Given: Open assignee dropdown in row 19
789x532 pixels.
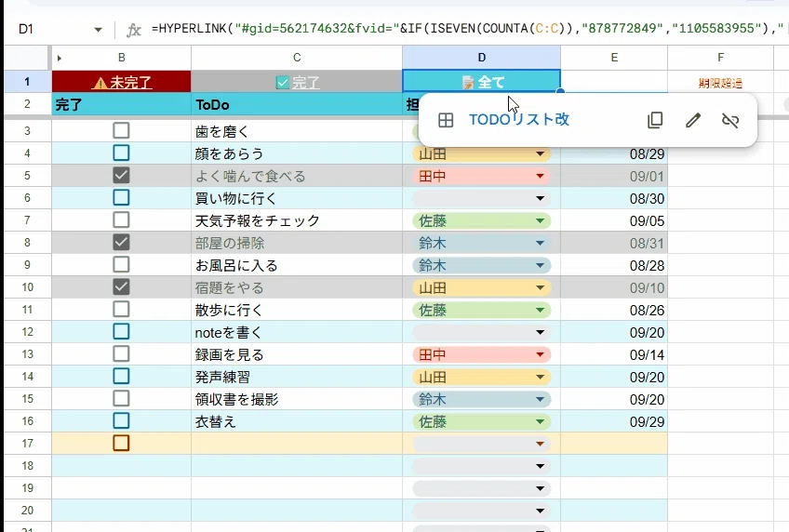Looking at the screenshot, I should pyautogui.click(x=540, y=489).
